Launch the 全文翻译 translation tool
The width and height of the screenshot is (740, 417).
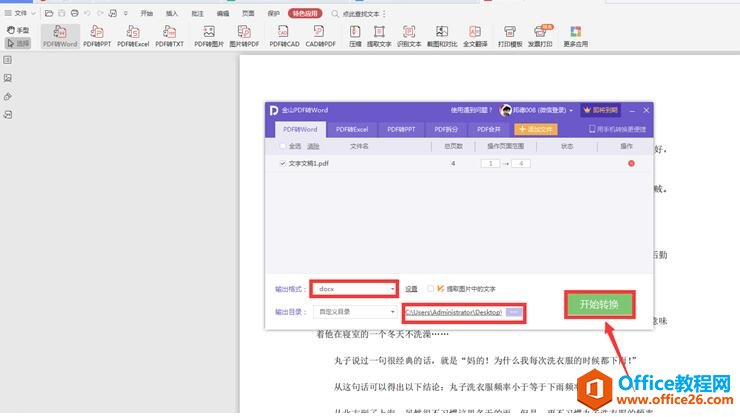click(x=475, y=36)
